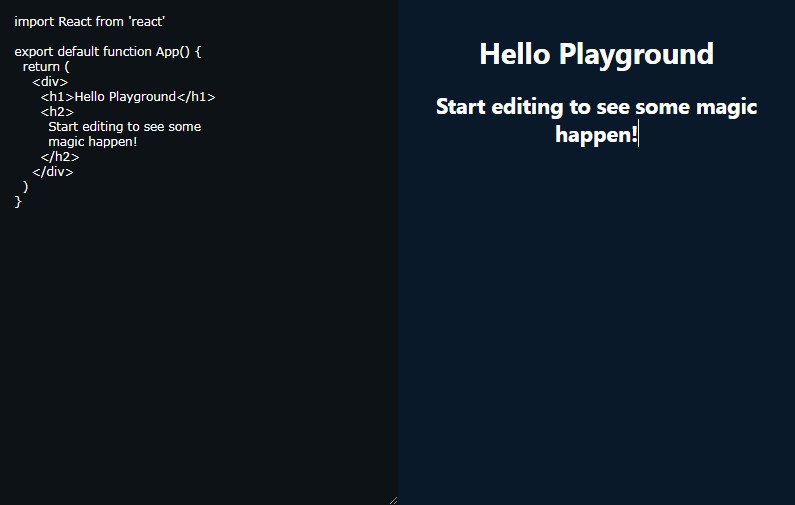Click the 'export default function App()' line
The width and height of the screenshot is (795, 505).
point(108,52)
